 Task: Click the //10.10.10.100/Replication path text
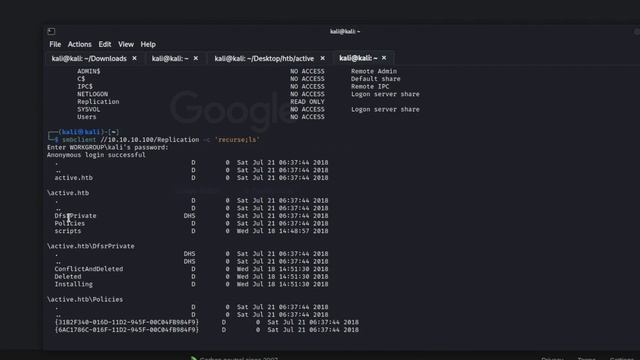(x=150, y=140)
